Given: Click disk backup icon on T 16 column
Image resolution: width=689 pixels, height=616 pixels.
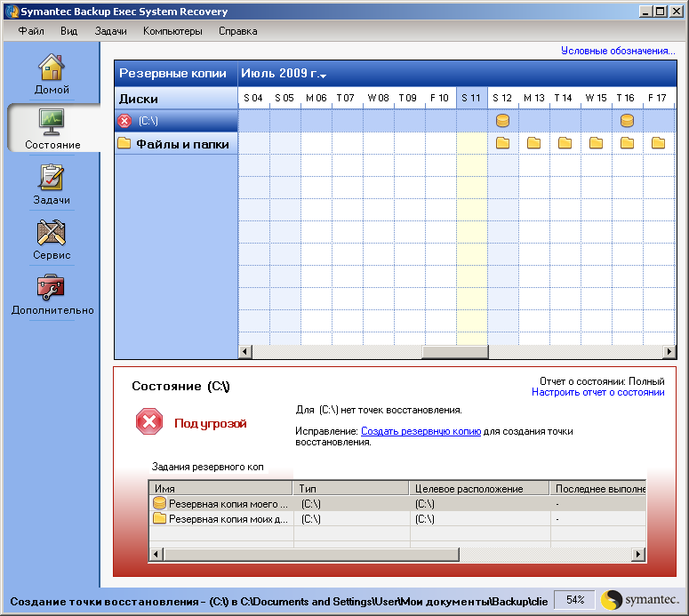Looking at the screenshot, I should tap(627, 120).
